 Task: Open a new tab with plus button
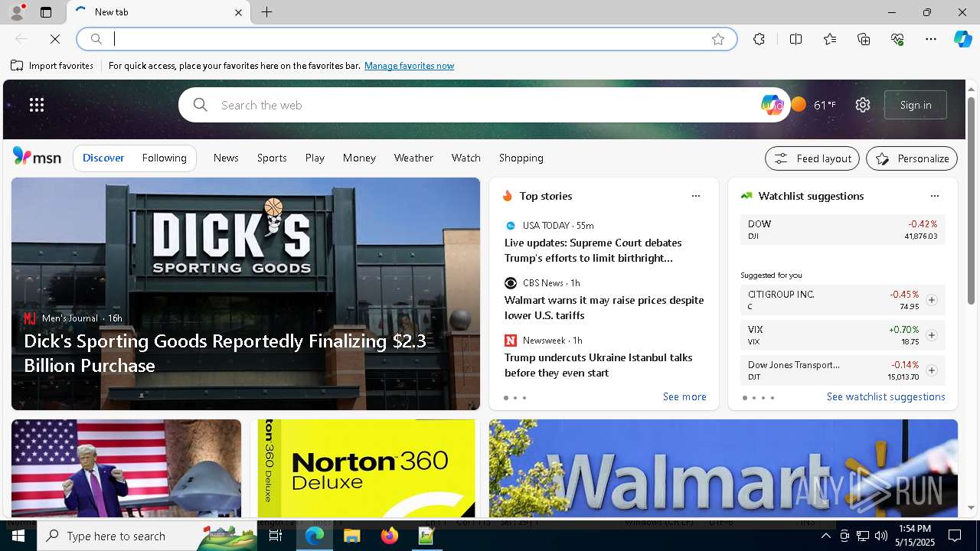point(266,12)
